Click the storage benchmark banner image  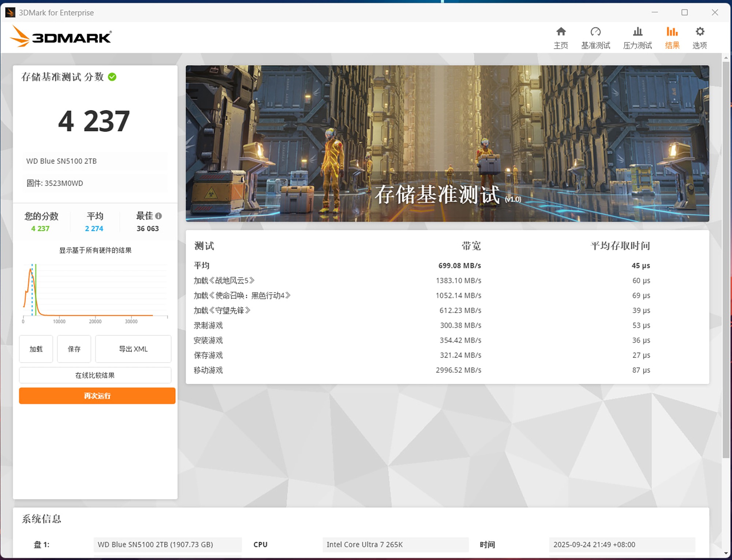point(447,143)
